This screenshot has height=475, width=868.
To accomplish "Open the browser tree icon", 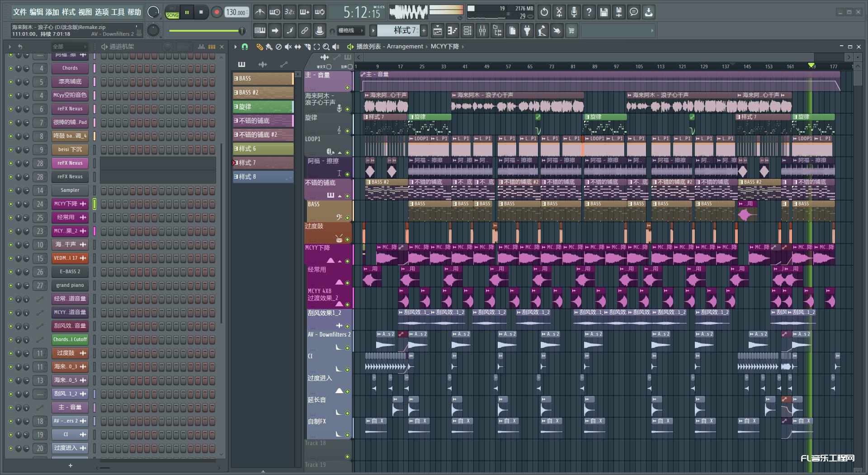I will [497, 31].
